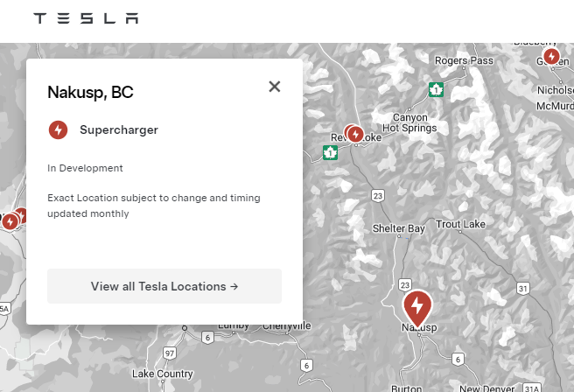Click the Tesla logo in the header
574x392 pixels.
click(x=85, y=18)
